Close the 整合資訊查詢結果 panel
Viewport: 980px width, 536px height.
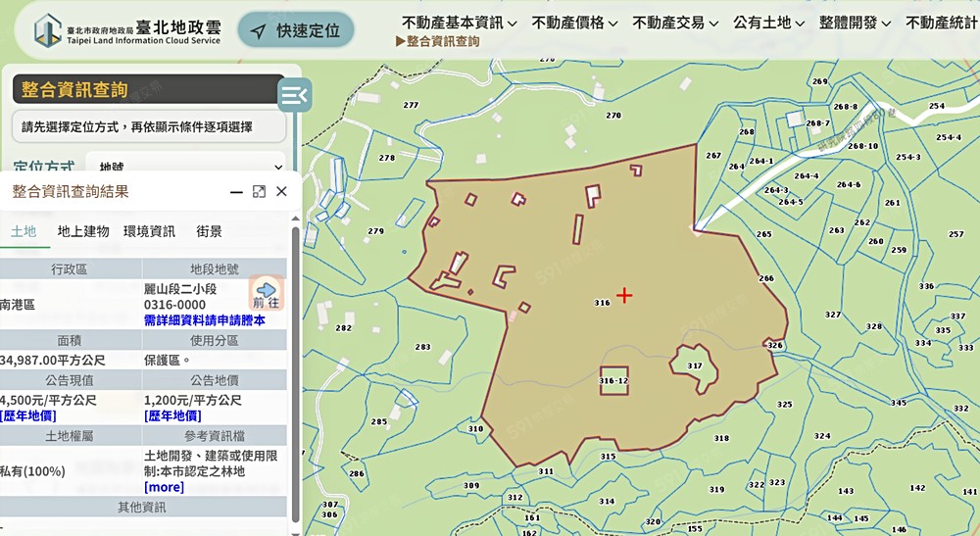pyautogui.click(x=281, y=191)
